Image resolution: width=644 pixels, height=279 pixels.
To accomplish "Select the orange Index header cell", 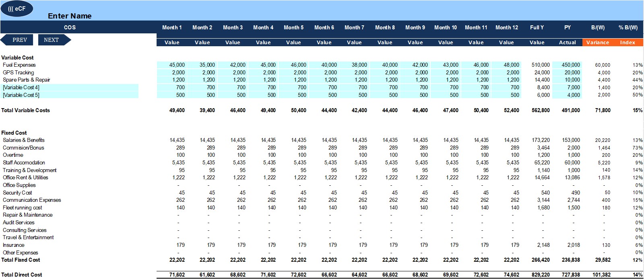I will point(628,42).
